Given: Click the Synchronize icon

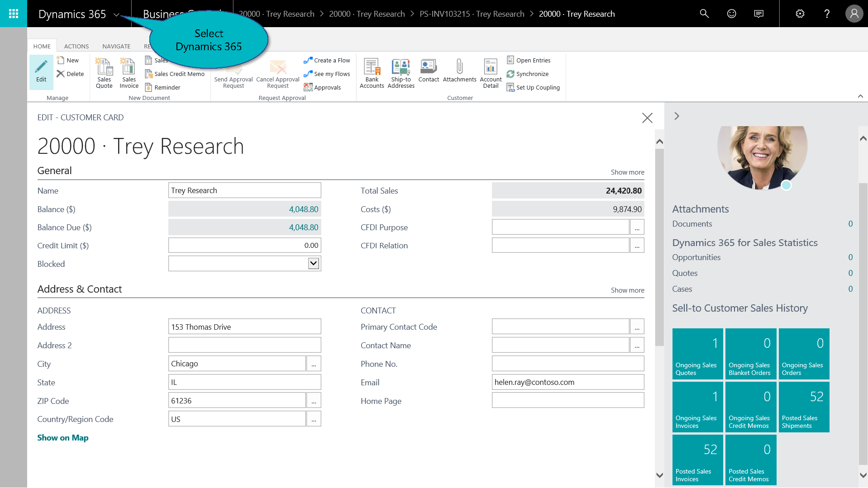Looking at the screenshot, I should 510,74.
